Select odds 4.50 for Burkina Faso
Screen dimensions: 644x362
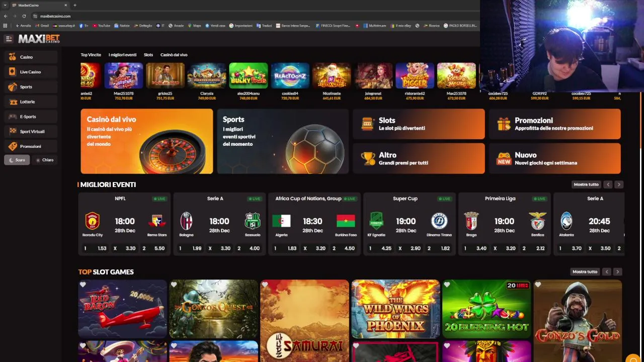click(x=344, y=248)
